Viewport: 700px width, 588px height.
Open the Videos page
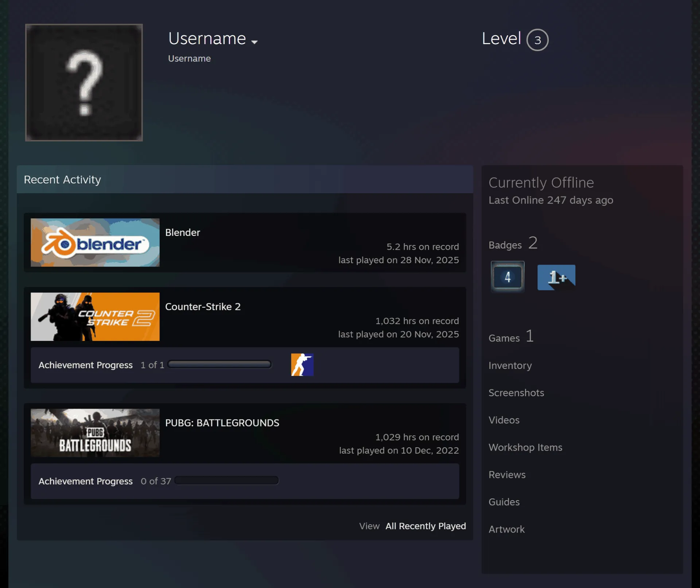click(504, 420)
